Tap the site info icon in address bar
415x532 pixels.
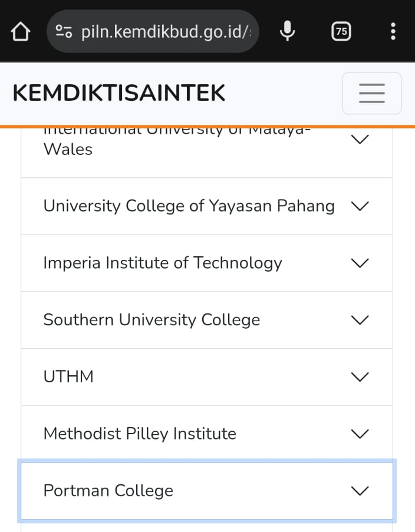[x=64, y=31]
